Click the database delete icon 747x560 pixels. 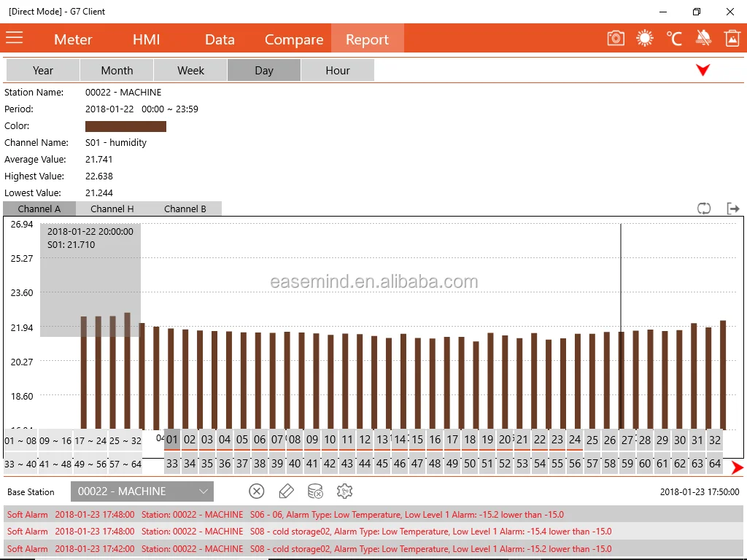click(315, 491)
